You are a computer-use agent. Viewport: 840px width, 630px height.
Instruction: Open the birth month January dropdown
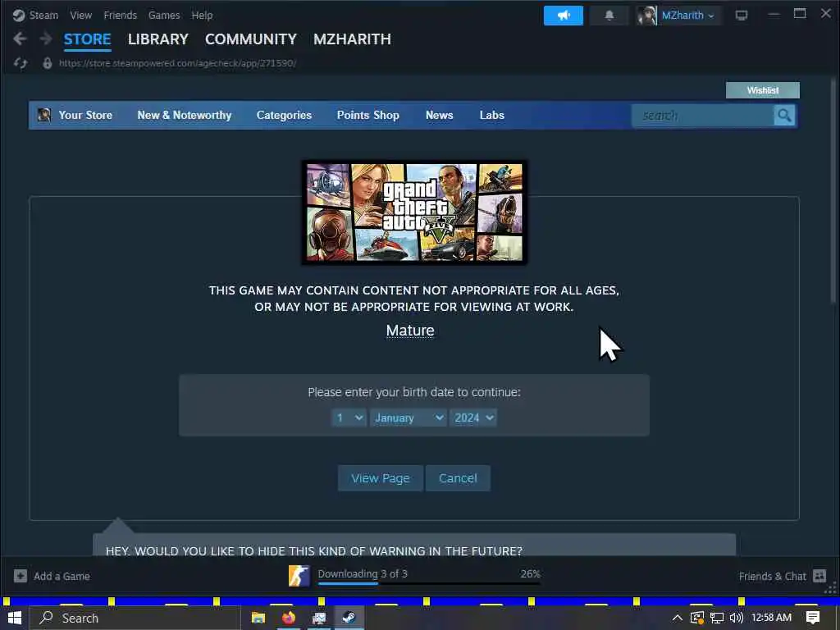pos(409,418)
